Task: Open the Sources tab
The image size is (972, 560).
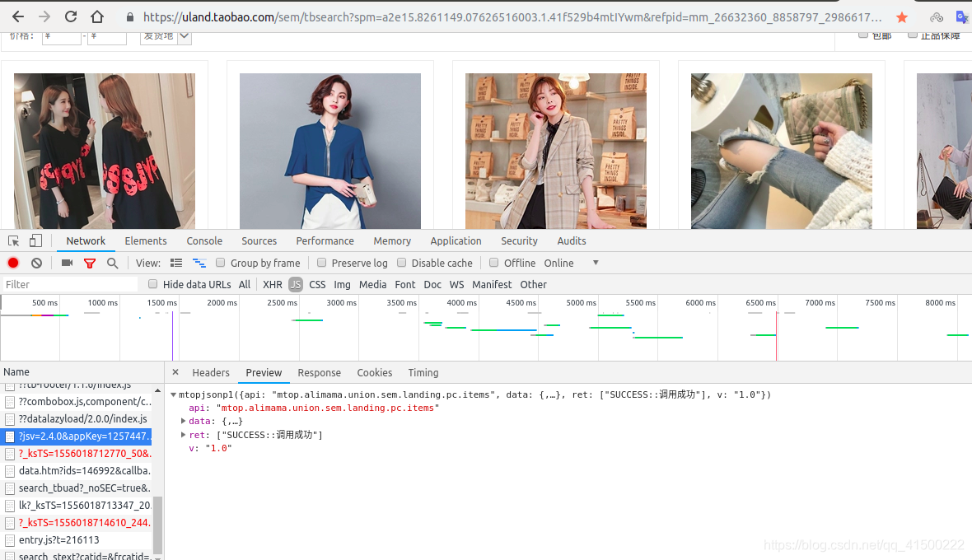Action: pos(259,241)
